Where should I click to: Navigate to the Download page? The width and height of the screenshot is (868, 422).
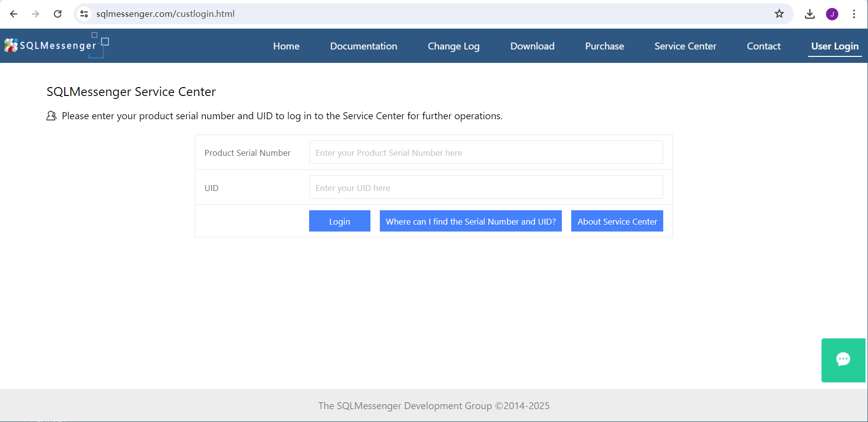[x=532, y=46]
